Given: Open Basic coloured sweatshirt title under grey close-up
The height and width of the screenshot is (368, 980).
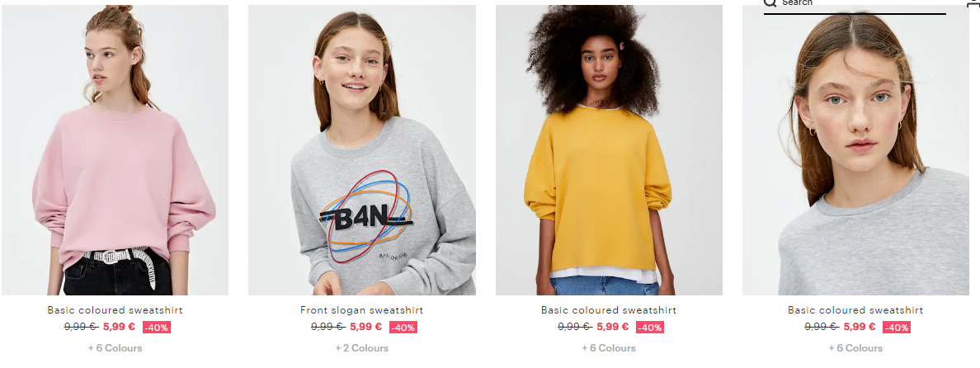Looking at the screenshot, I should 855,310.
